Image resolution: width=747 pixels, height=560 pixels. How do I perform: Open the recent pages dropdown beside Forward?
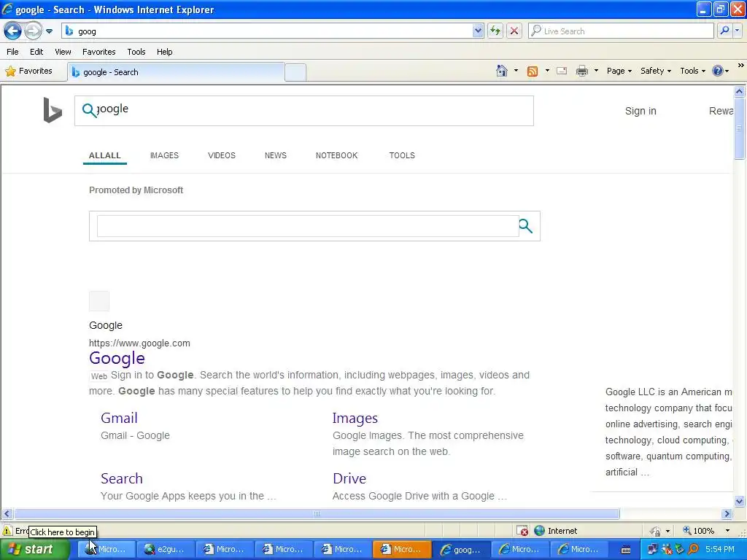click(49, 31)
